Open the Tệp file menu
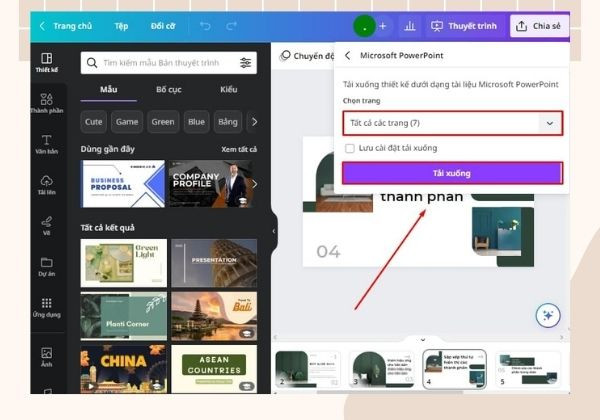Screen dimensions: 600x420 tap(121, 26)
